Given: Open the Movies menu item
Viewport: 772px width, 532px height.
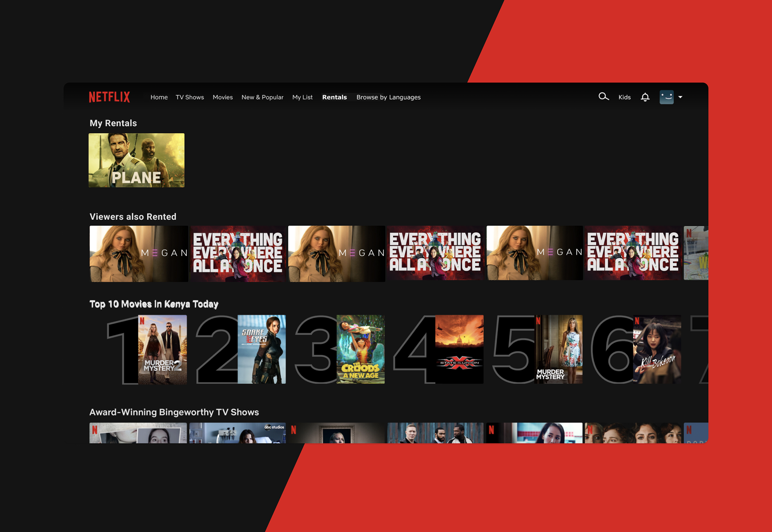Looking at the screenshot, I should [x=222, y=97].
